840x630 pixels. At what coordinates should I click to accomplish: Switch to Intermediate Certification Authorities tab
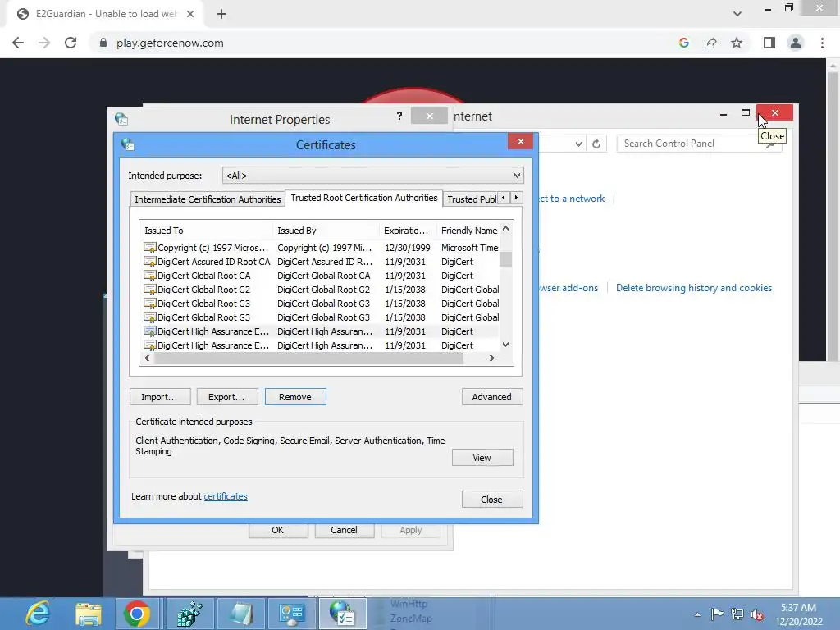tap(208, 199)
